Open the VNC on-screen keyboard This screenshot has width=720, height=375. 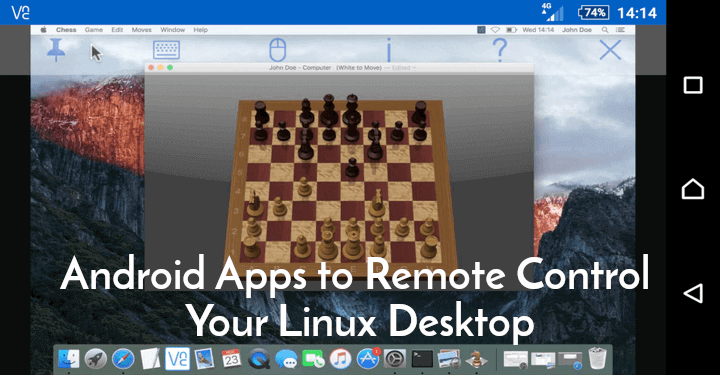(x=166, y=50)
